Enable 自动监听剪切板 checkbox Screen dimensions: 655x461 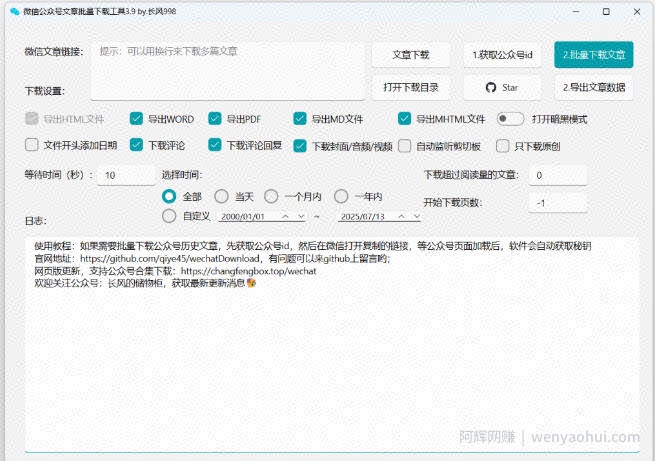tap(404, 146)
